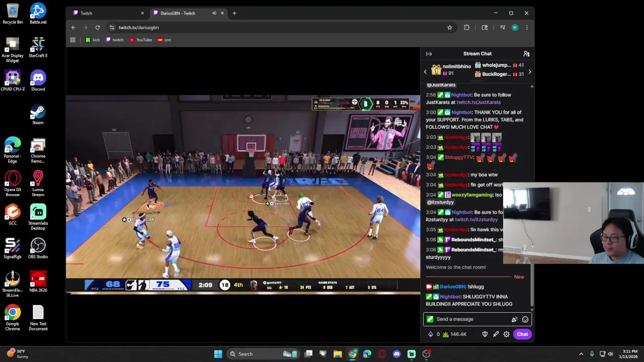
Task: Click the address bar twitch.tv/dariusgbn
Action: click(x=138, y=28)
